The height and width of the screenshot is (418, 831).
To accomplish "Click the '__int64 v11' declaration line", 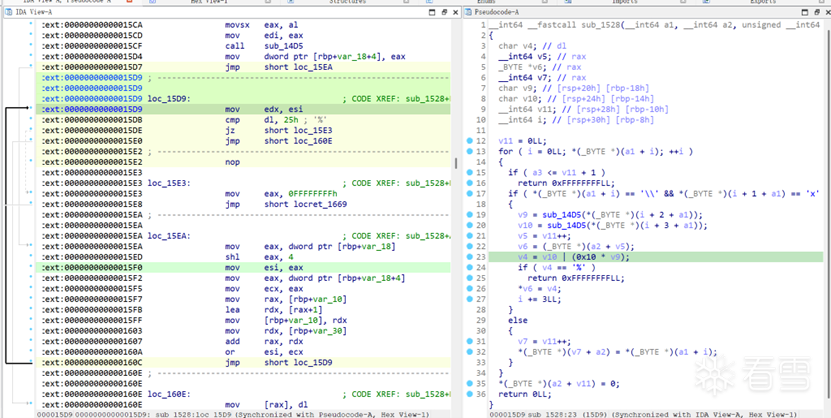I will click(583, 109).
